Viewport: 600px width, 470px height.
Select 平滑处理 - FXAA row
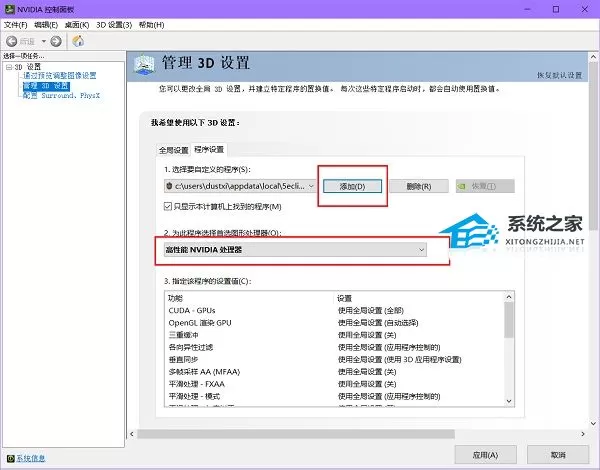tap(336, 384)
